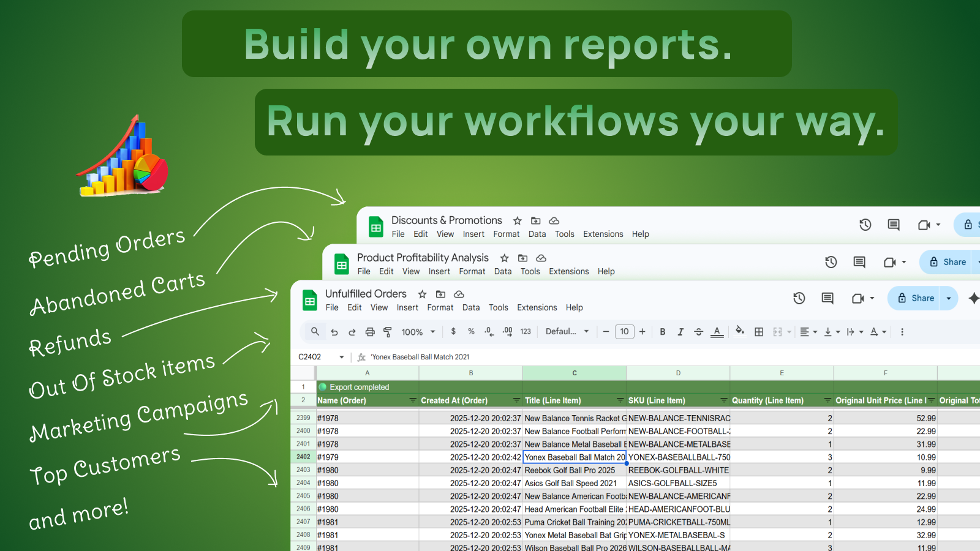Apply italic formatting

click(x=680, y=331)
